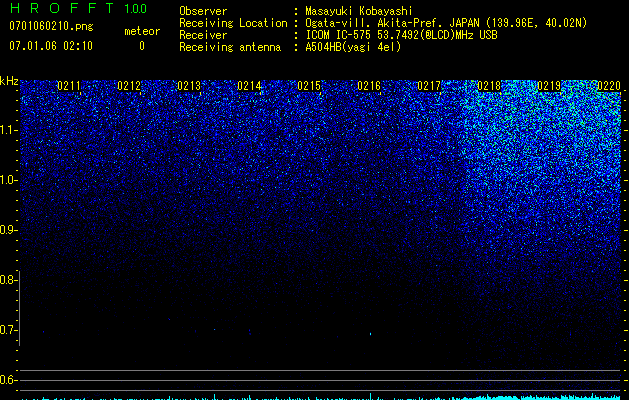Click the bright cyan echo dot below 0216
This screenshot has height=400, width=629.
point(370,334)
